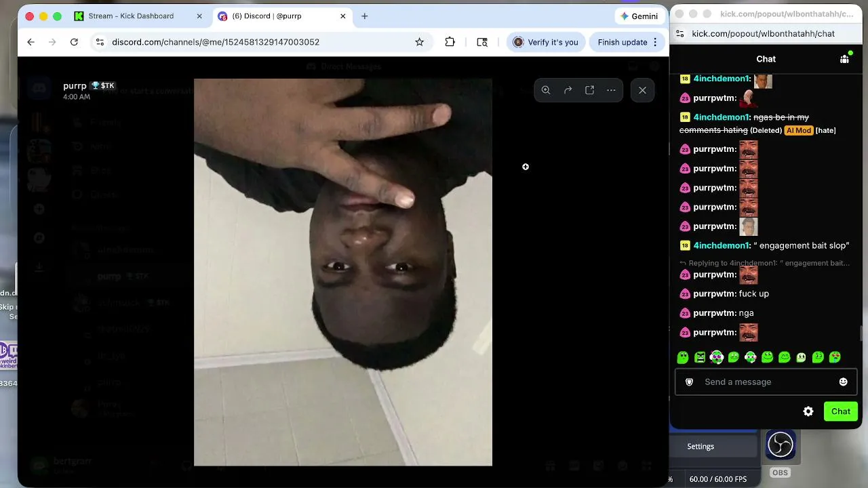The height and width of the screenshot is (488, 868).
Task: View site information for discord.com
Action: [x=100, y=42]
